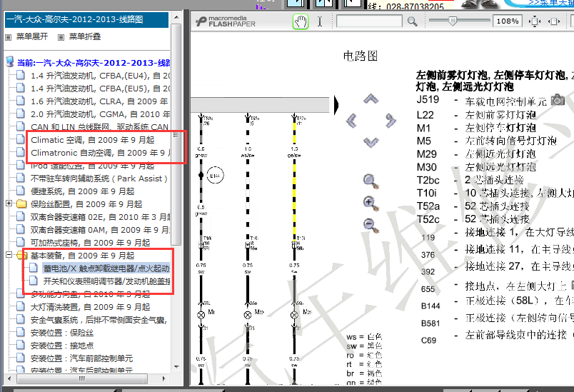The width and height of the screenshot is (574, 392).
Task: Click the FlashPaper search magnifier icon
Action: tap(413, 21)
